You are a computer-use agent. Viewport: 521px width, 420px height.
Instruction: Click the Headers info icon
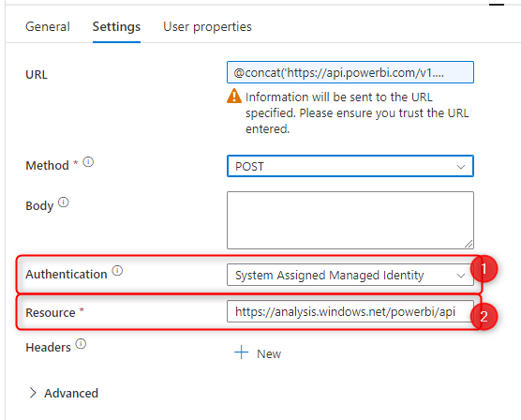[81, 343]
